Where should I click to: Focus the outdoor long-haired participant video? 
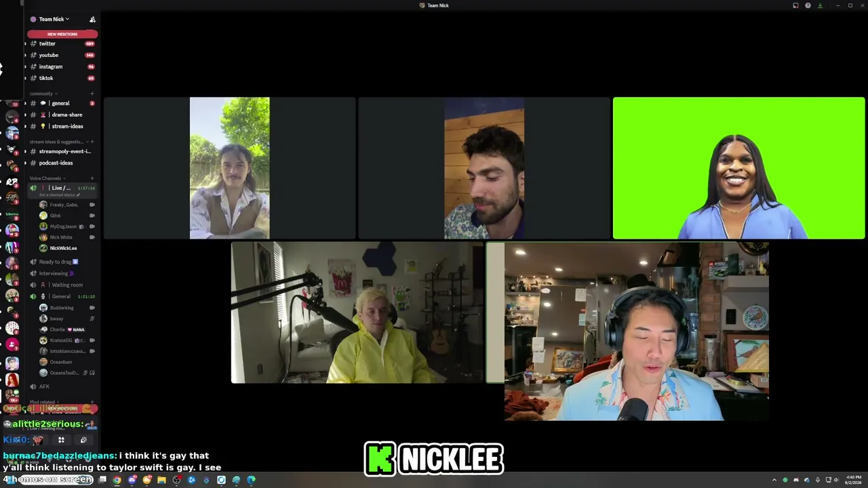coord(229,168)
